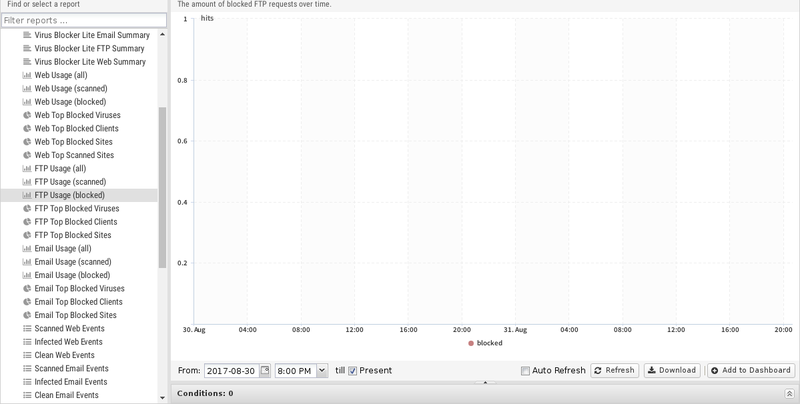Click the list icon beside Infected Web Events
The width and height of the screenshot is (800, 404).
tap(27, 342)
